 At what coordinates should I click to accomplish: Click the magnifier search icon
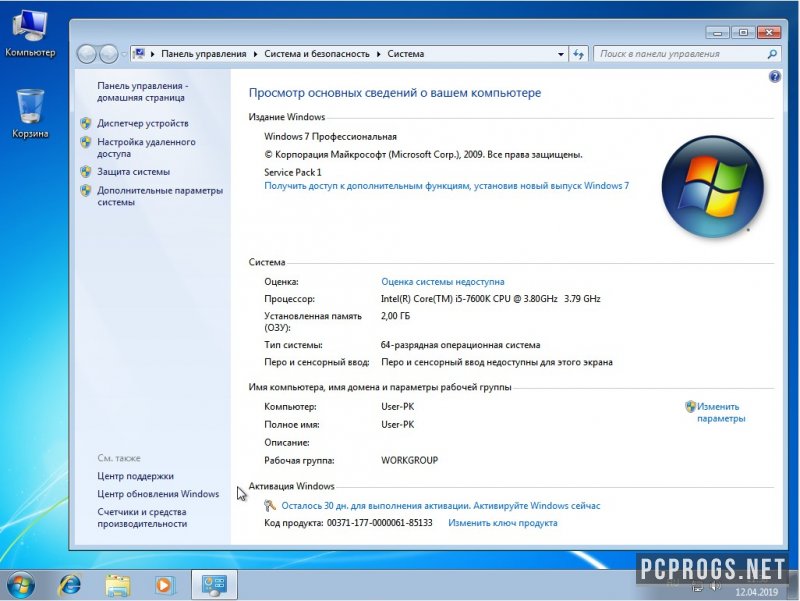[772, 54]
